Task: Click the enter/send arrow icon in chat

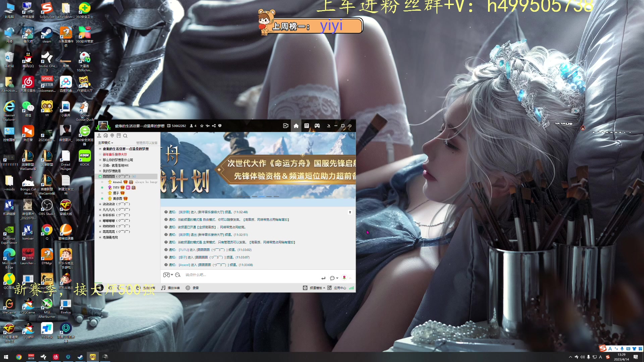Action: [323, 278]
